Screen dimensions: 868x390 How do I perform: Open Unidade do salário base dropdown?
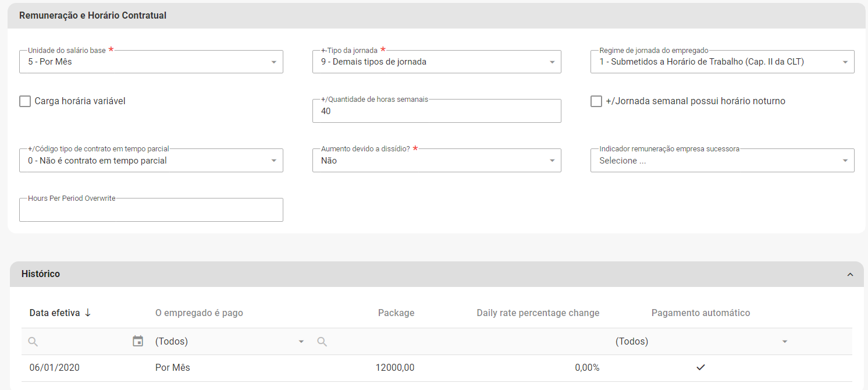click(x=151, y=62)
